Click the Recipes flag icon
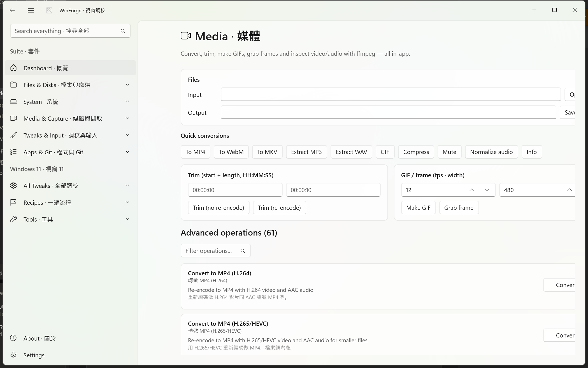588x368 pixels. click(13, 202)
